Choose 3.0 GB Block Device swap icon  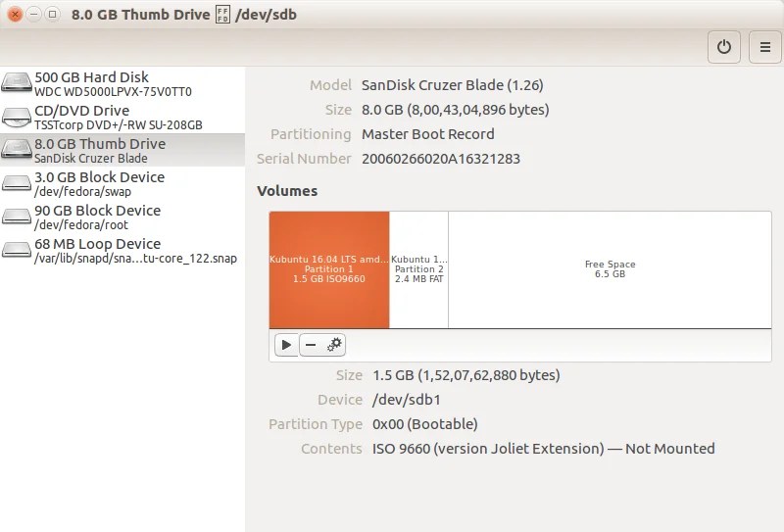point(17,183)
